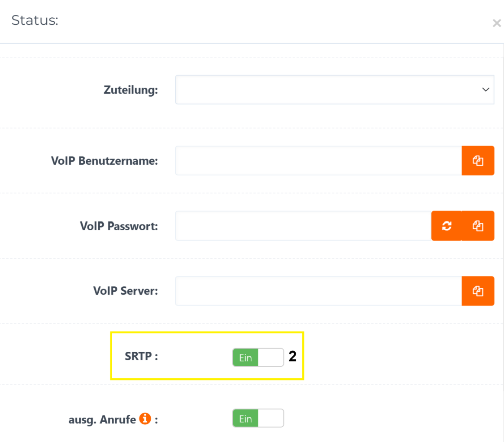Show info about ausg. Anrufe

tap(145, 419)
